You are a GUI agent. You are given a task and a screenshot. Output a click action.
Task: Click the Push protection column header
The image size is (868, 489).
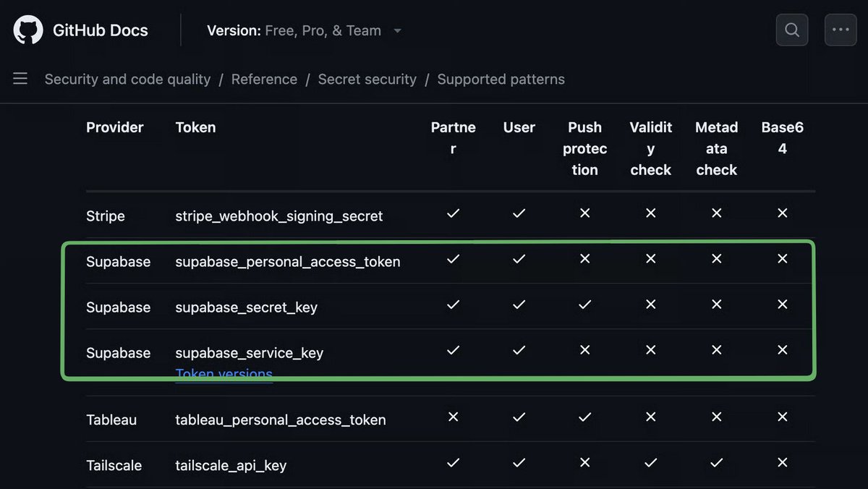[585, 148]
